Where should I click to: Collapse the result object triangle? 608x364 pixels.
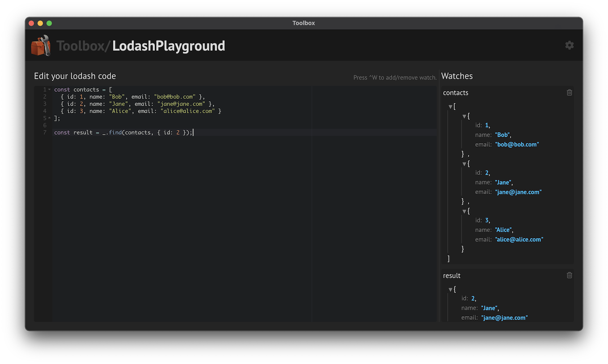pyautogui.click(x=450, y=290)
